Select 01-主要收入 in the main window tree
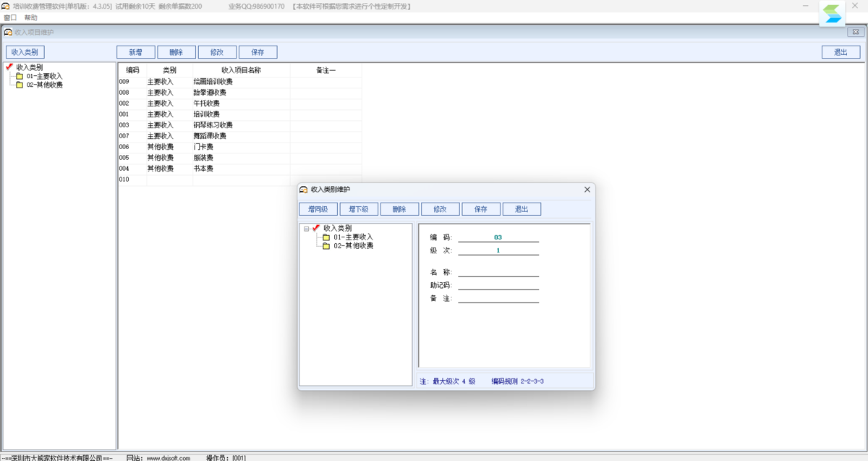 tap(44, 76)
